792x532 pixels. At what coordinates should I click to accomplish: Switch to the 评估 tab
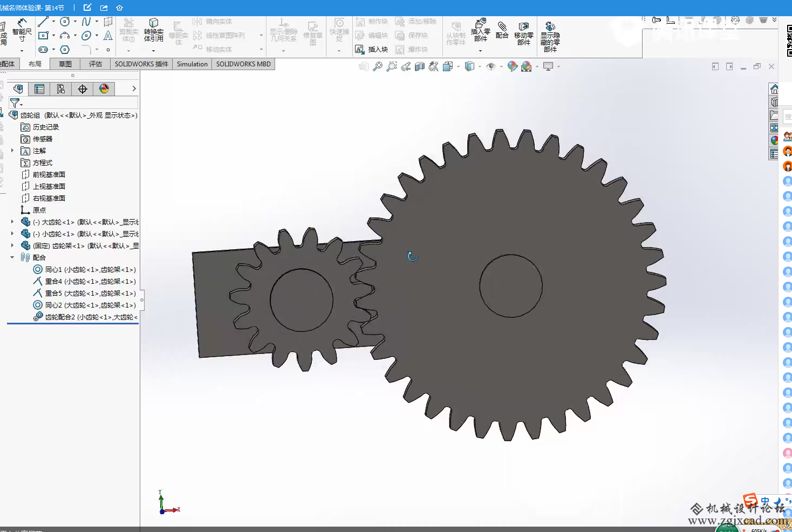[x=95, y=64]
